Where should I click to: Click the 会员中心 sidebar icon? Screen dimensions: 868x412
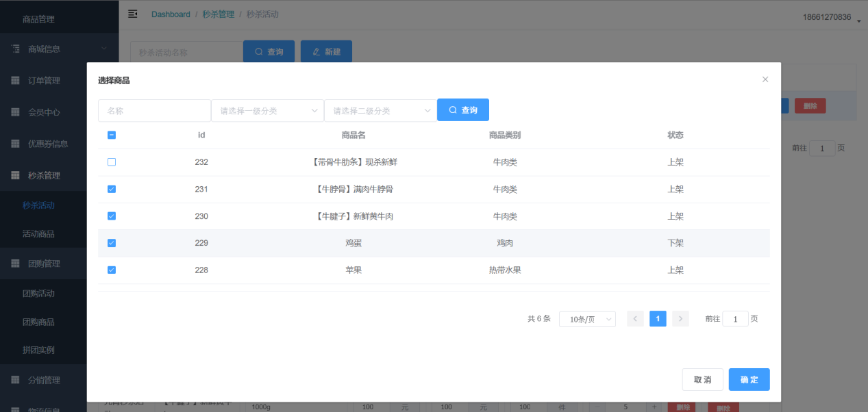click(15, 112)
